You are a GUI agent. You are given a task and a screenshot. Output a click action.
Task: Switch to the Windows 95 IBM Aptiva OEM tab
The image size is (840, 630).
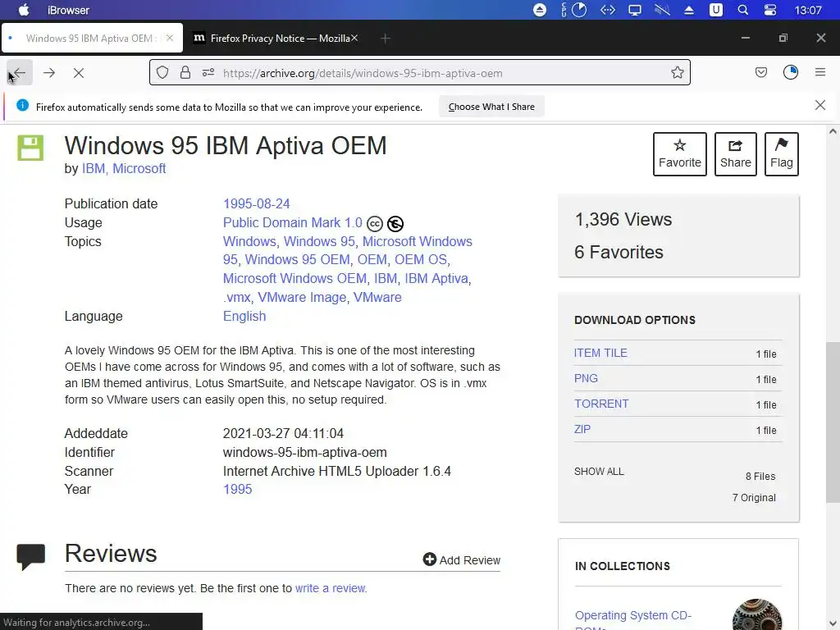point(92,38)
